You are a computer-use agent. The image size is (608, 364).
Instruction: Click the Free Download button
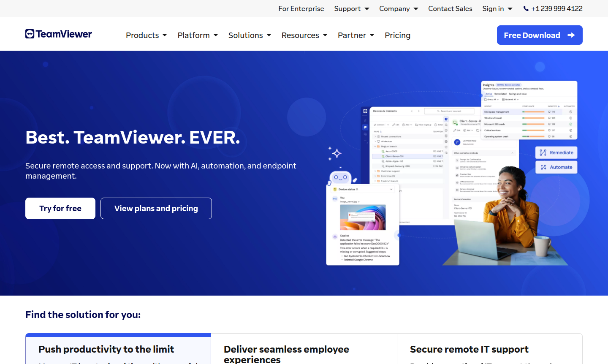pyautogui.click(x=539, y=35)
